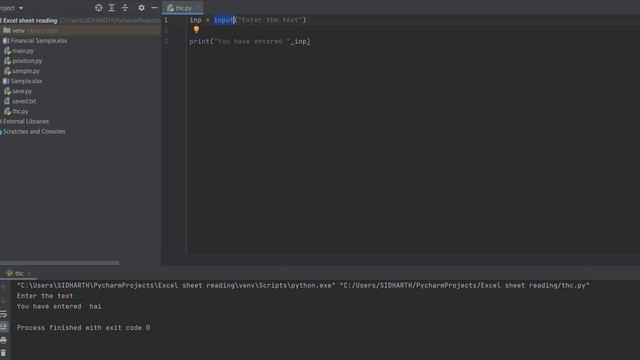Select position.py in project tree
The image size is (640, 360).
click(x=27, y=61)
